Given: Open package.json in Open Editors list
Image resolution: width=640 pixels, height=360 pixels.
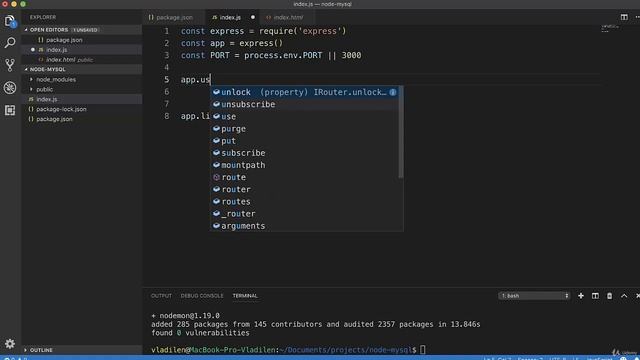Looking at the screenshot, I should 82,40.
